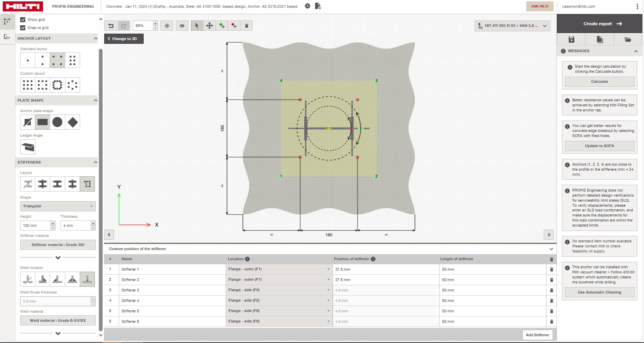Disable the Snap to grid checkbox

[x=23, y=28]
